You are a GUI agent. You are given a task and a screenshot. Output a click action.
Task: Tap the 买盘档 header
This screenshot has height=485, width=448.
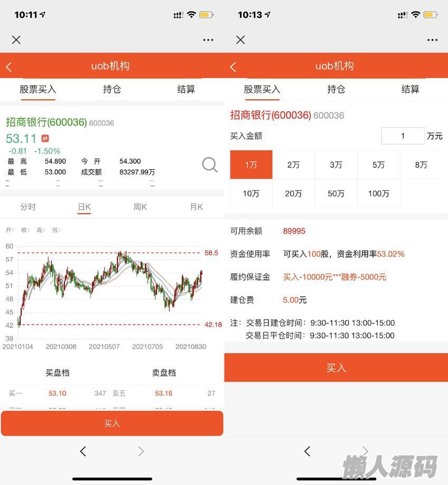point(57,373)
